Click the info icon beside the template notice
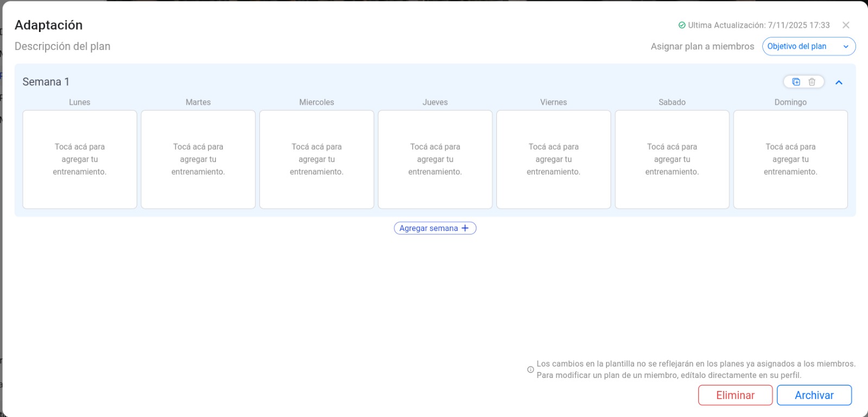 point(531,370)
